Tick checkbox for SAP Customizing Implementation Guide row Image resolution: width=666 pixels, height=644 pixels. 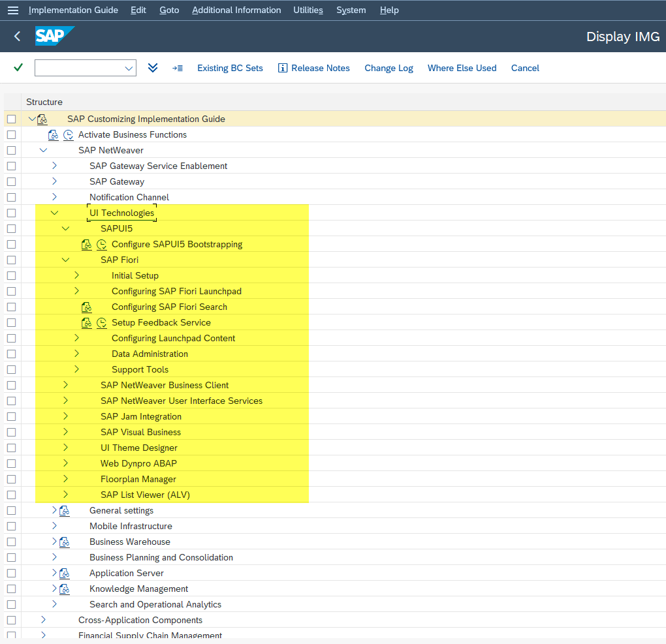coord(12,119)
